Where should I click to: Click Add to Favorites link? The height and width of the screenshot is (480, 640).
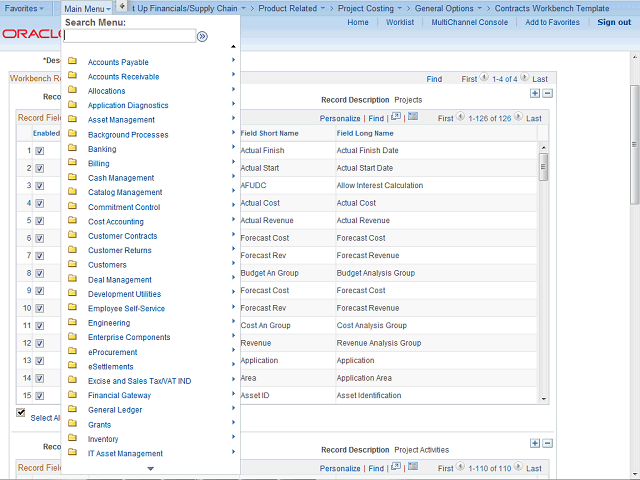point(552,22)
